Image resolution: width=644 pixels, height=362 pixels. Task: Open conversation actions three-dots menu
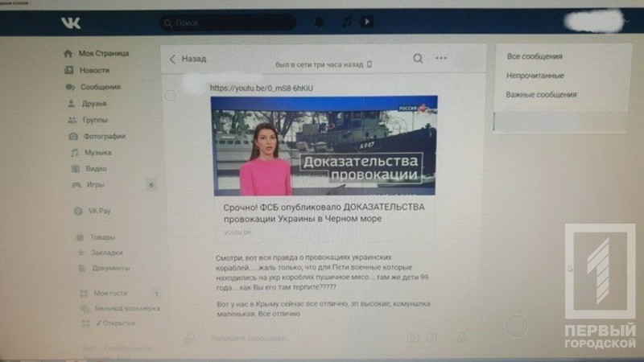point(441,58)
